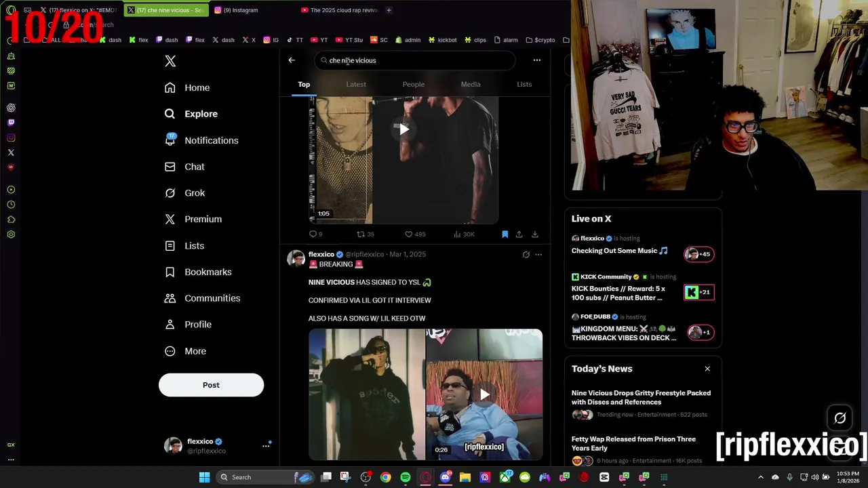Viewport: 868px width, 488px height.
Task: Download the video using the download icon
Action: point(534,234)
